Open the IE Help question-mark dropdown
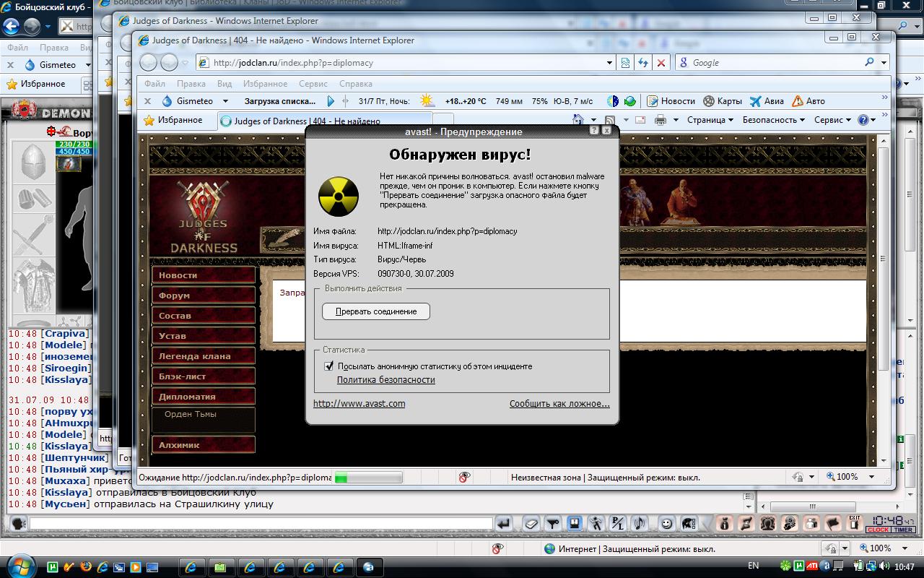Image resolution: width=924 pixels, height=578 pixels. pyautogui.click(x=867, y=120)
